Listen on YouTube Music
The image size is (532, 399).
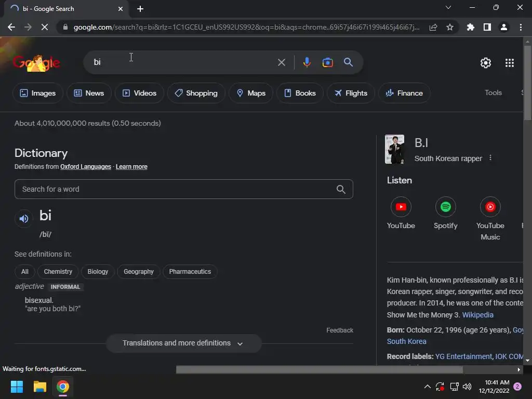pyautogui.click(x=490, y=219)
